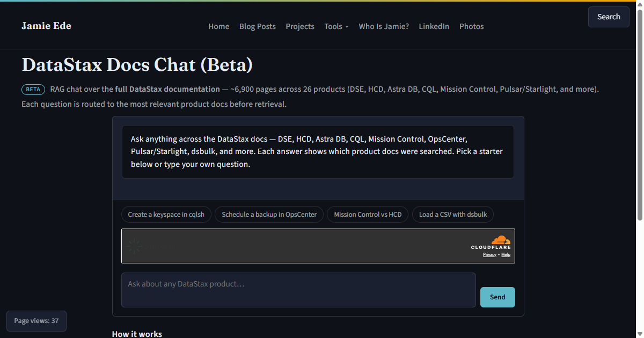Open the LinkedIn nav link
Image resolution: width=644 pixels, height=338 pixels.
click(434, 26)
